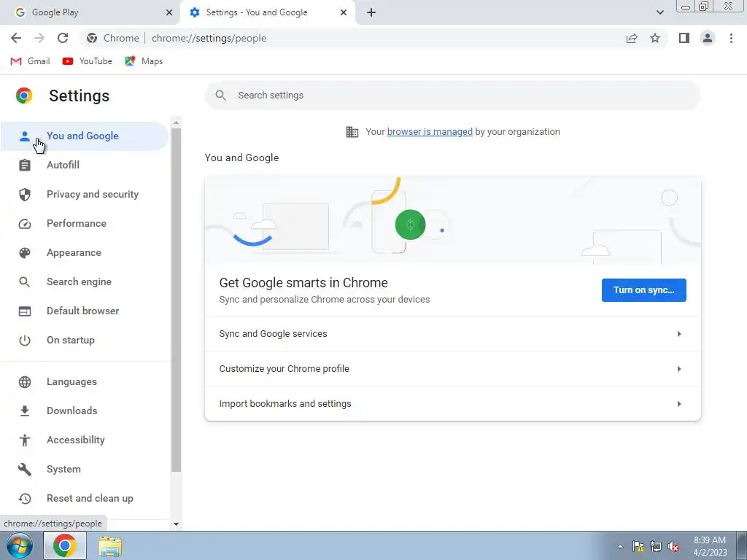The width and height of the screenshot is (747, 560).
Task: Click the Action Center flag tray icon
Action: pos(638,546)
